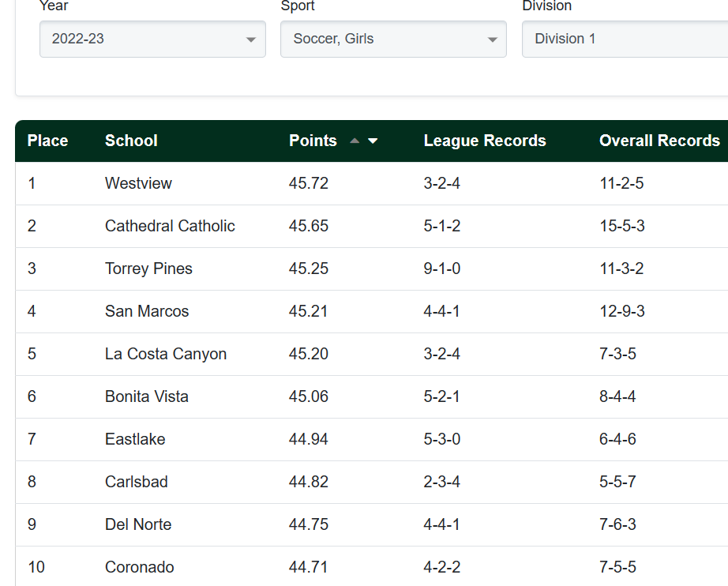This screenshot has height=586, width=728.
Task: Select the Eastlake row entry
Action: (135, 439)
